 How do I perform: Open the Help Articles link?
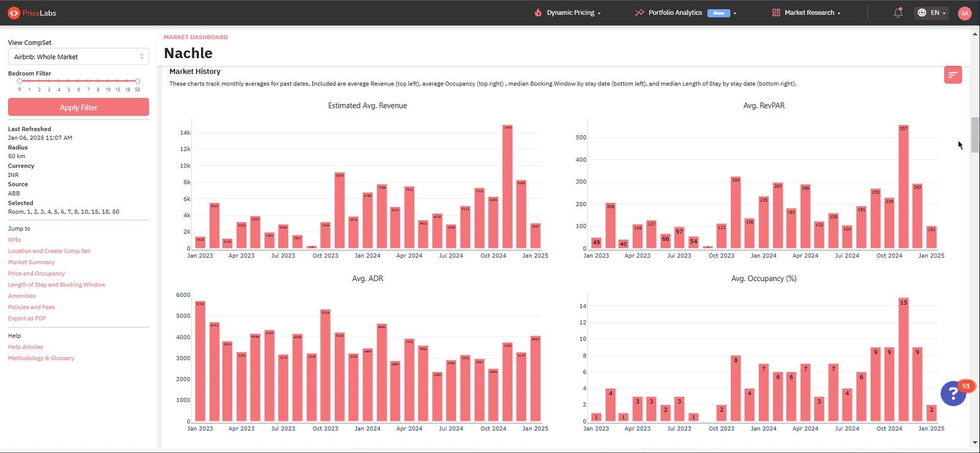[x=25, y=347]
